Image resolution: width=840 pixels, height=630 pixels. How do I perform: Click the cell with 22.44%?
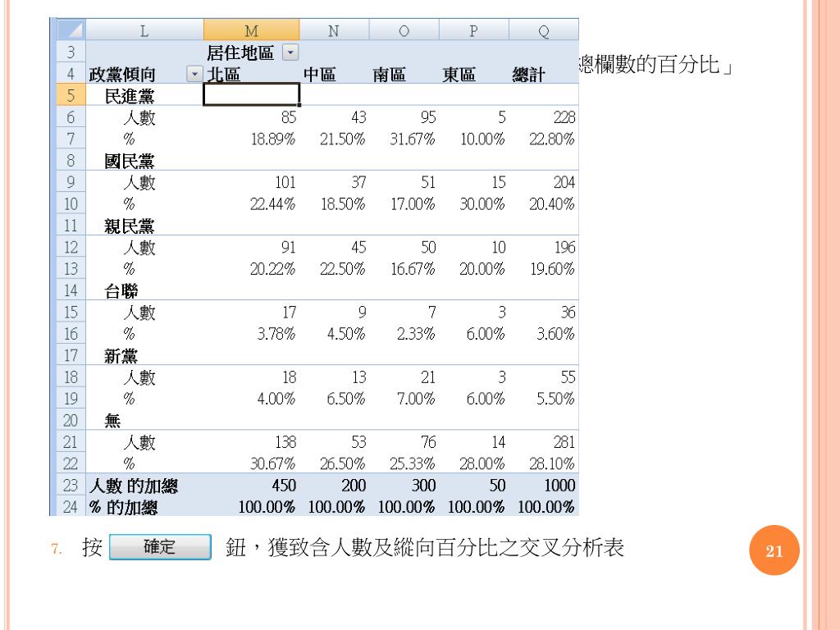pos(272,203)
